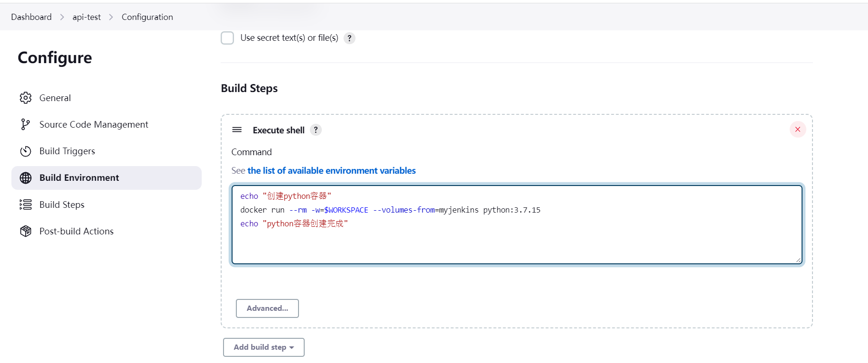The height and width of the screenshot is (363, 868).
Task: Click the Build Steps list icon
Action: click(x=26, y=205)
